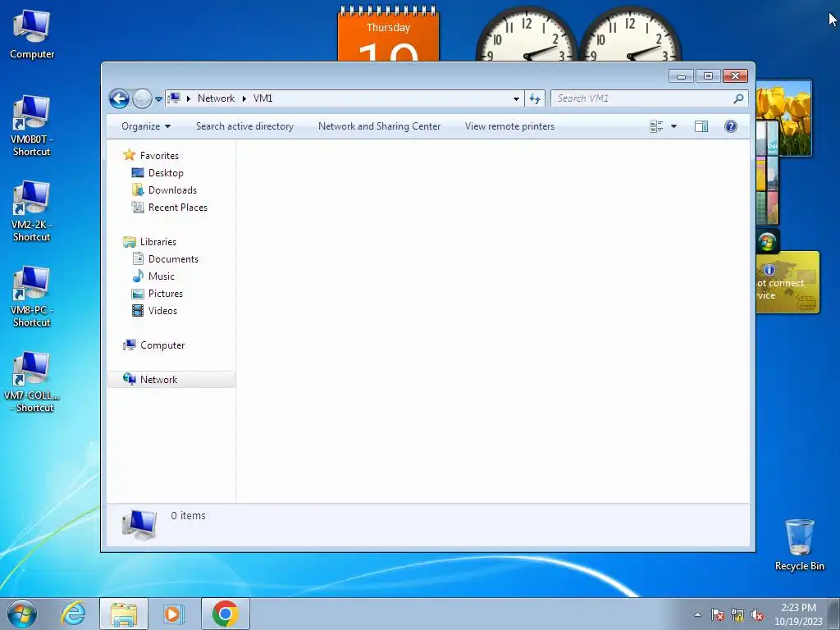Click the VM1 segment in the address bar
This screenshot has width=840, height=630.
262,98
